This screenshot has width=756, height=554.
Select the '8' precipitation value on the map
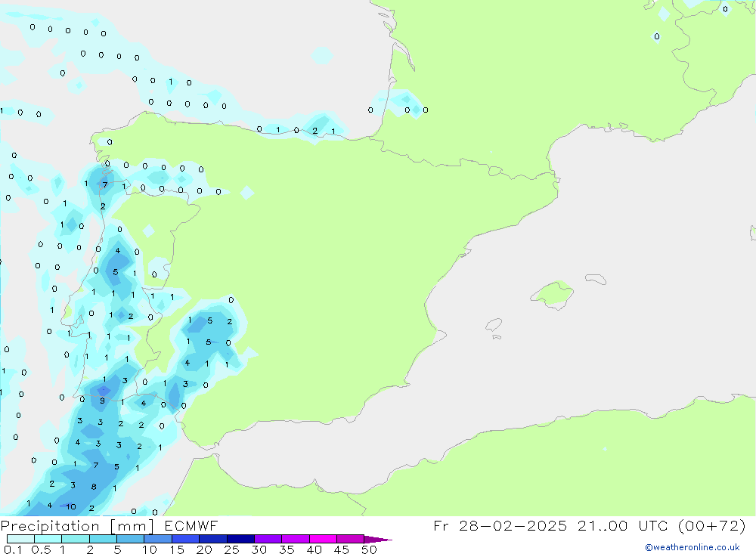pyautogui.click(x=94, y=487)
